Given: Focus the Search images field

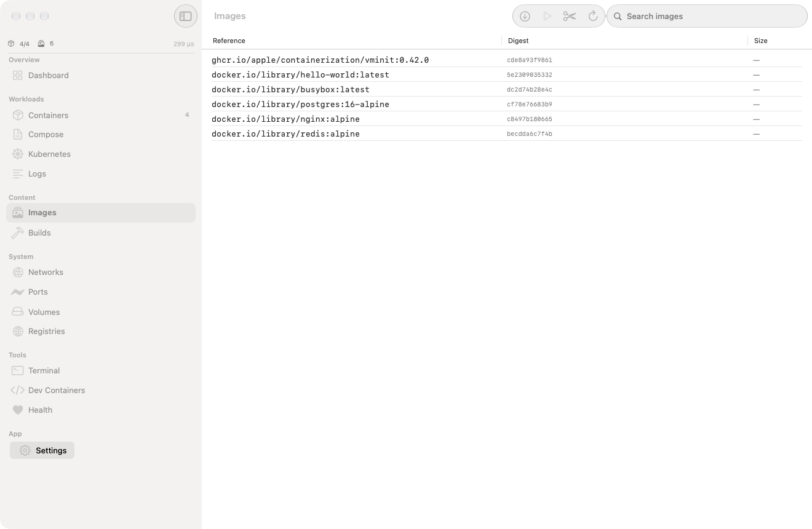Looking at the screenshot, I should pos(707,17).
